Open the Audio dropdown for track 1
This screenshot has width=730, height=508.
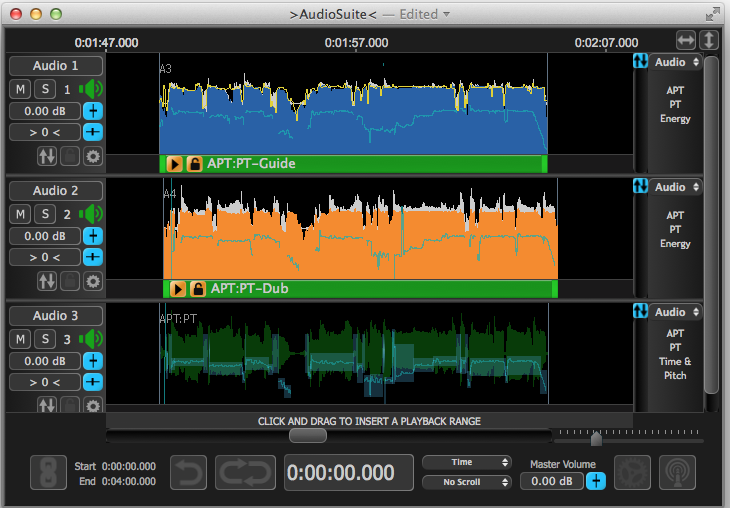[x=677, y=62]
